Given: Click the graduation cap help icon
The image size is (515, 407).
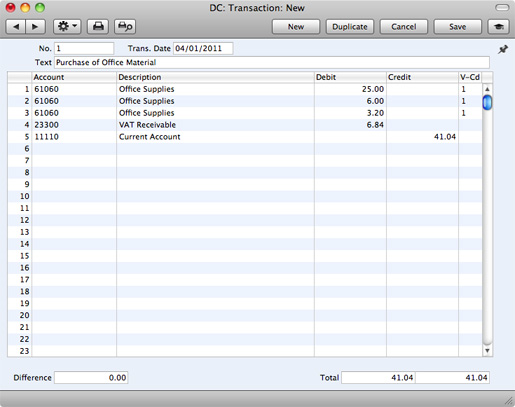Looking at the screenshot, I should click(499, 27).
